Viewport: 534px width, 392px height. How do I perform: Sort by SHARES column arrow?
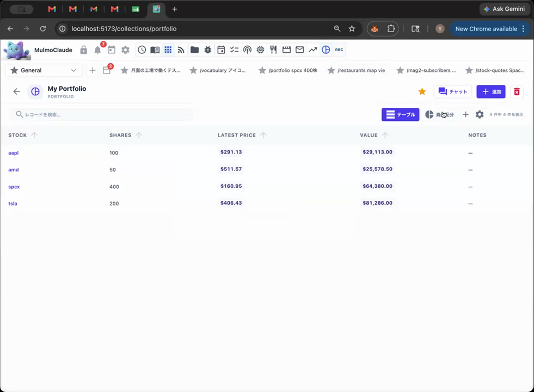pos(139,135)
